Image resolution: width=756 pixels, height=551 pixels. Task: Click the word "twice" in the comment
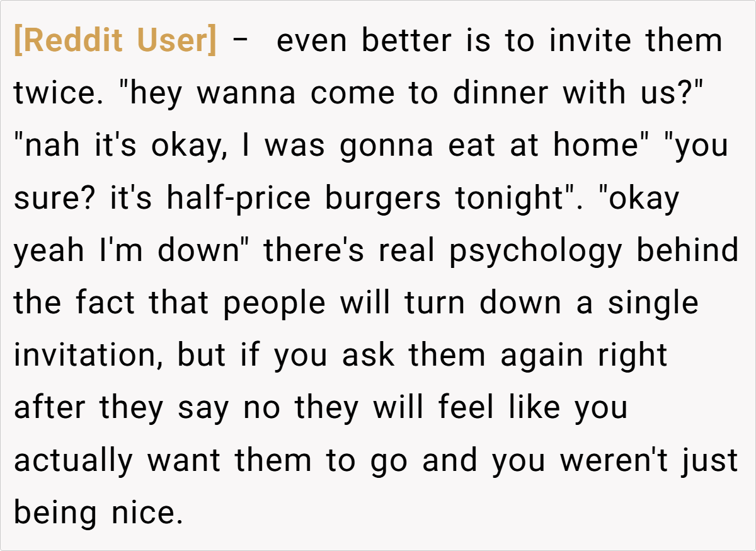(53, 93)
